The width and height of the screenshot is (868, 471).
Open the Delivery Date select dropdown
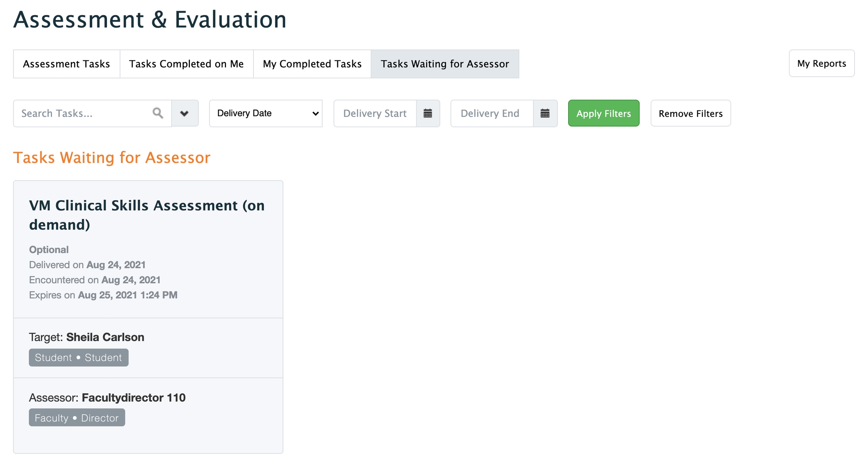tap(266, 113)
